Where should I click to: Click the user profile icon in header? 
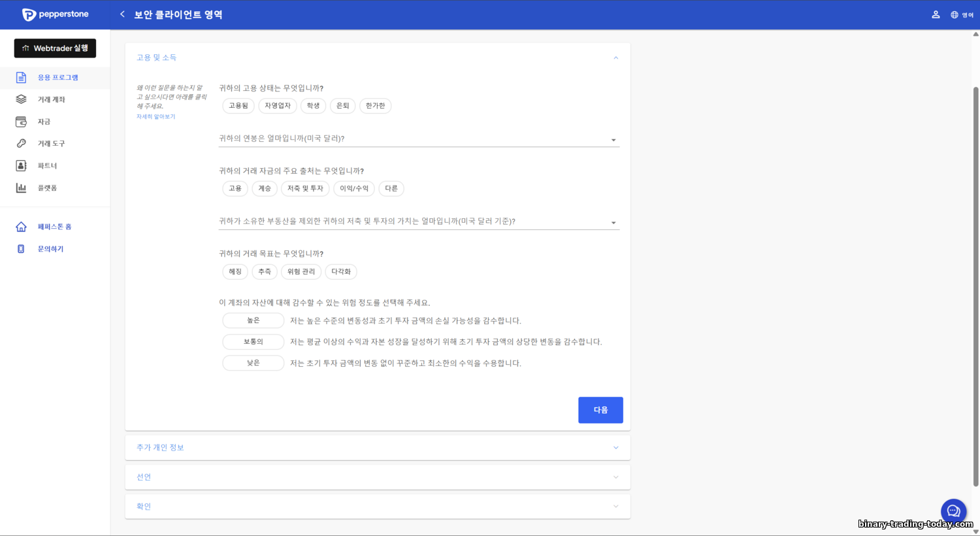[936, 14]
